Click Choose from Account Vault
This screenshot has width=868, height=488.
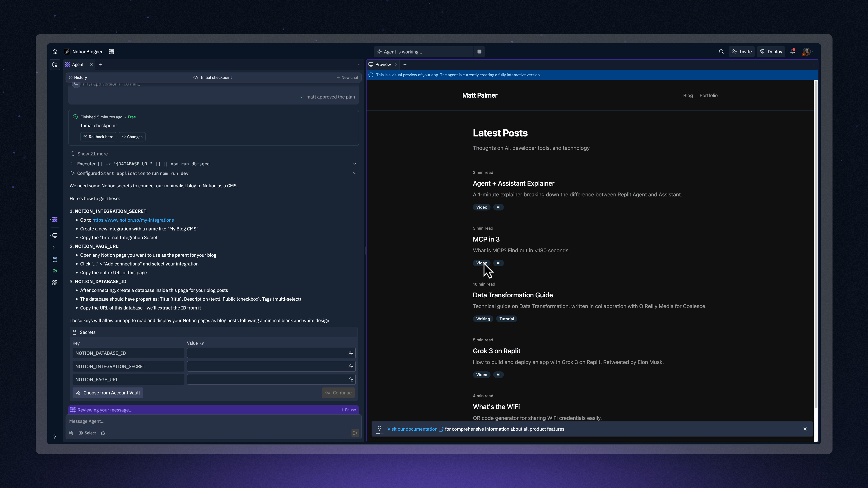pyautogui.click(x=108, y=393)
